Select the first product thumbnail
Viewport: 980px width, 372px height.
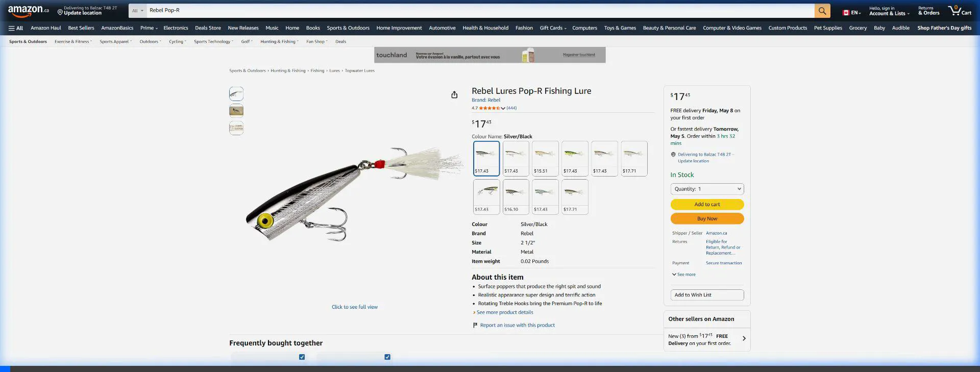pos(236,94)
